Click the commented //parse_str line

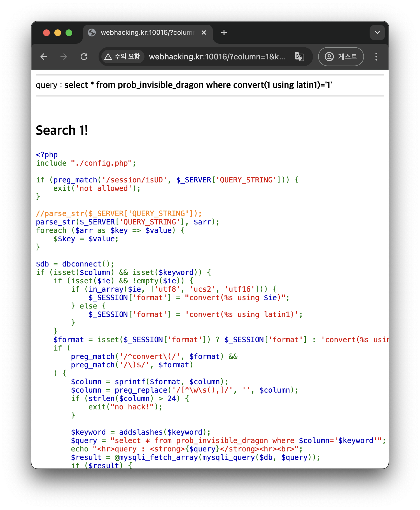(x=119, y=214)
